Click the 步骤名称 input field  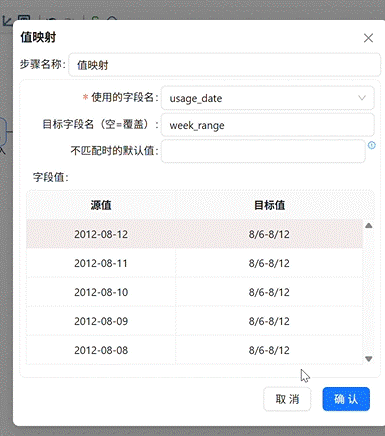tap(224, 65)
